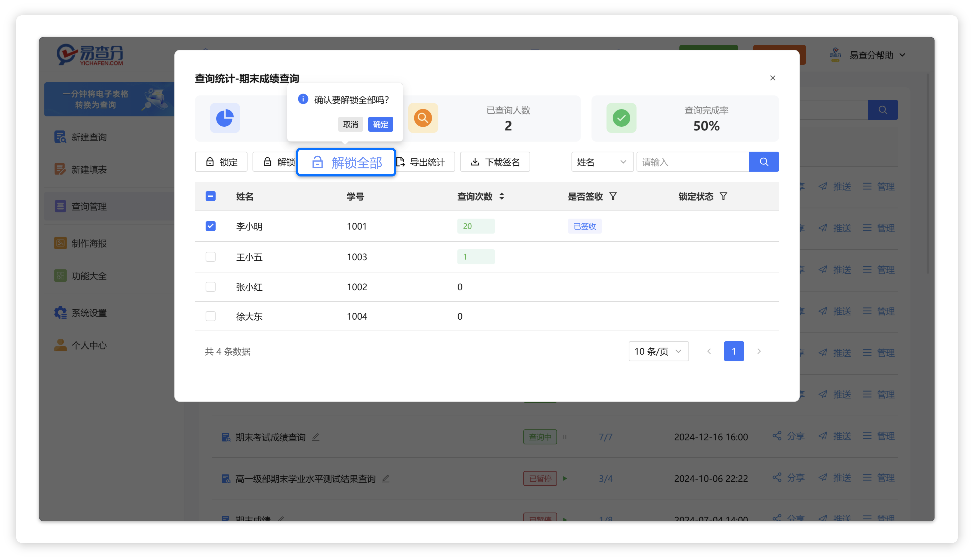Open 功能大全 in the sidebar
The height and width of the screenshot is (560, 974).
click(x=109, y=276)
